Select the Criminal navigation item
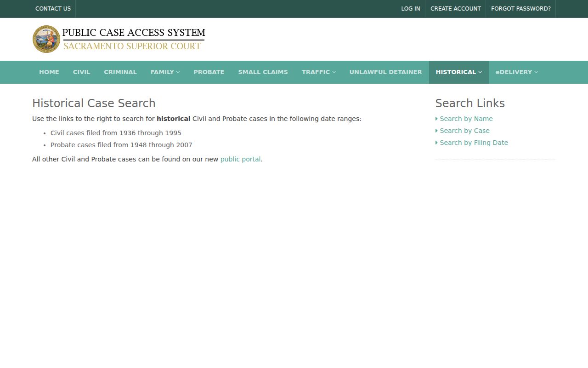The height and width of the screenshot is (368, 588). [120, 72]
